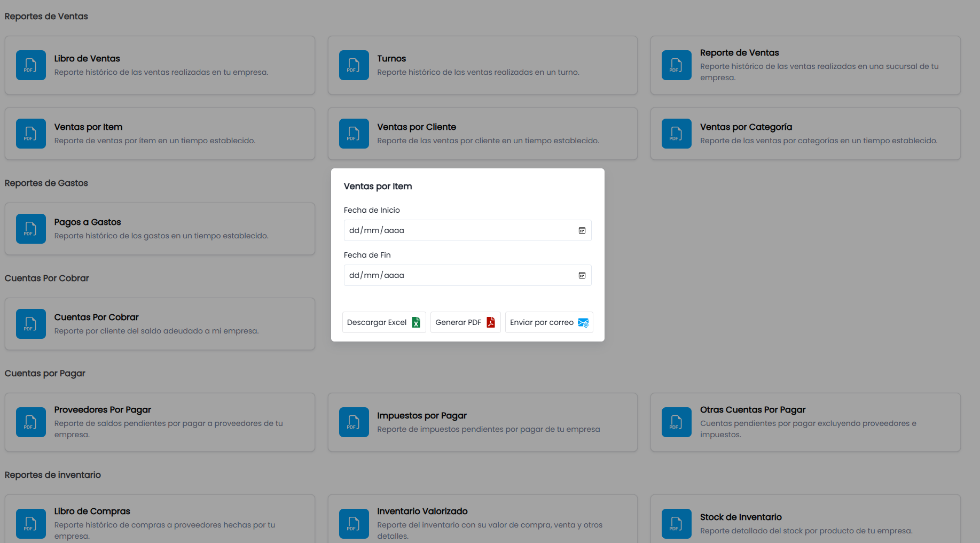Send report via Enviar por correo
The width and height of the screenshot is (980, 543).
[549, 322]
